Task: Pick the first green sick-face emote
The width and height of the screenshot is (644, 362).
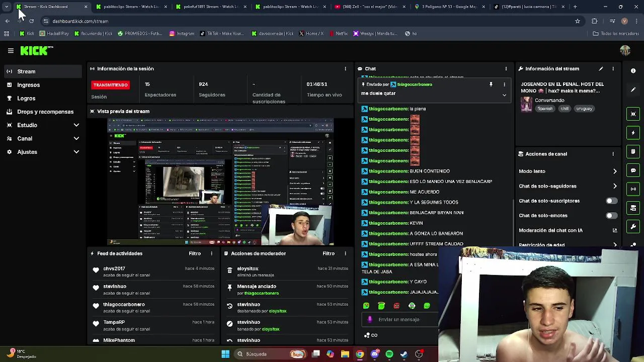Action: point(366,306)
